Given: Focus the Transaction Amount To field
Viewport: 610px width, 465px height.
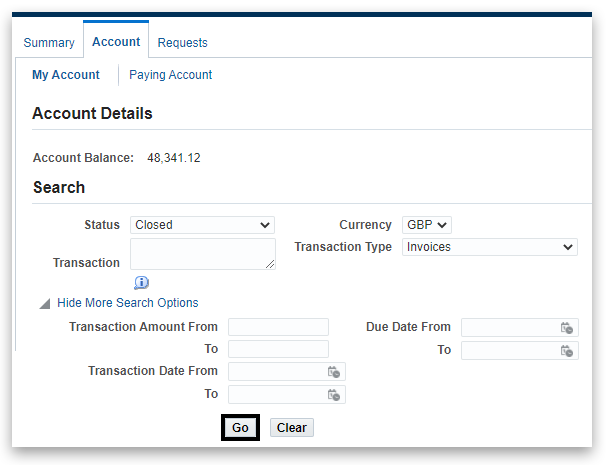Looking at the screenshot, I should coord(278,349).
